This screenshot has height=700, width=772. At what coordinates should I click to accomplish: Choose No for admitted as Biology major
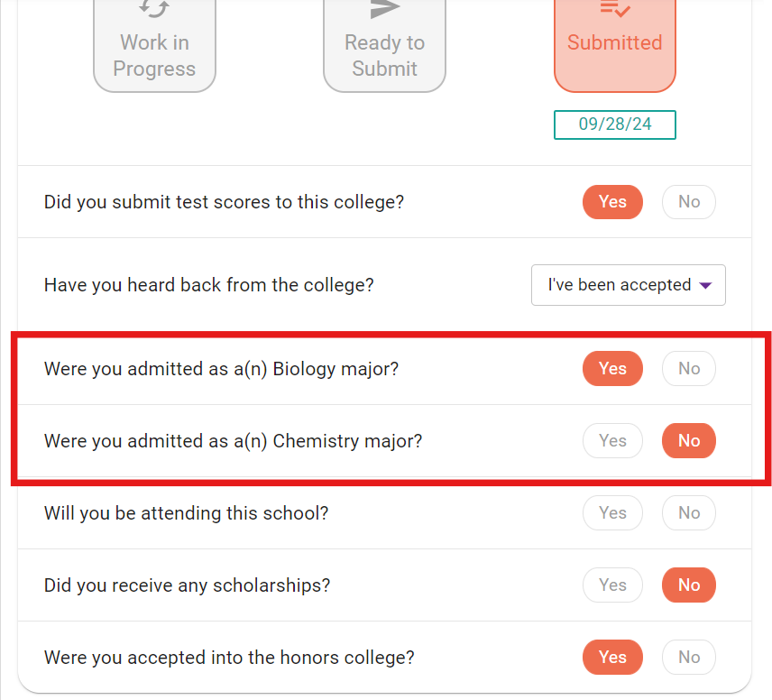click(689, 368)
